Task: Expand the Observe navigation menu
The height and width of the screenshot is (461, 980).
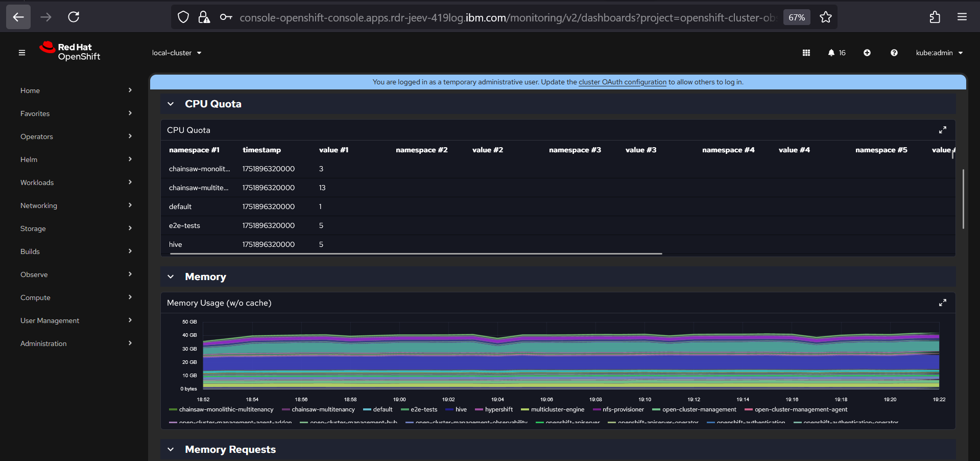Action: pos(76,274)
